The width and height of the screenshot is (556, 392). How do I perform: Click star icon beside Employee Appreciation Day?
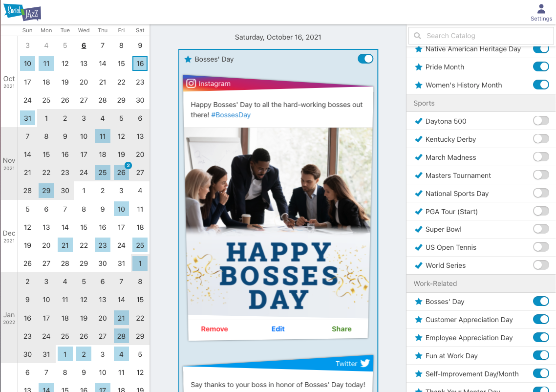click(x=418, y=338)
